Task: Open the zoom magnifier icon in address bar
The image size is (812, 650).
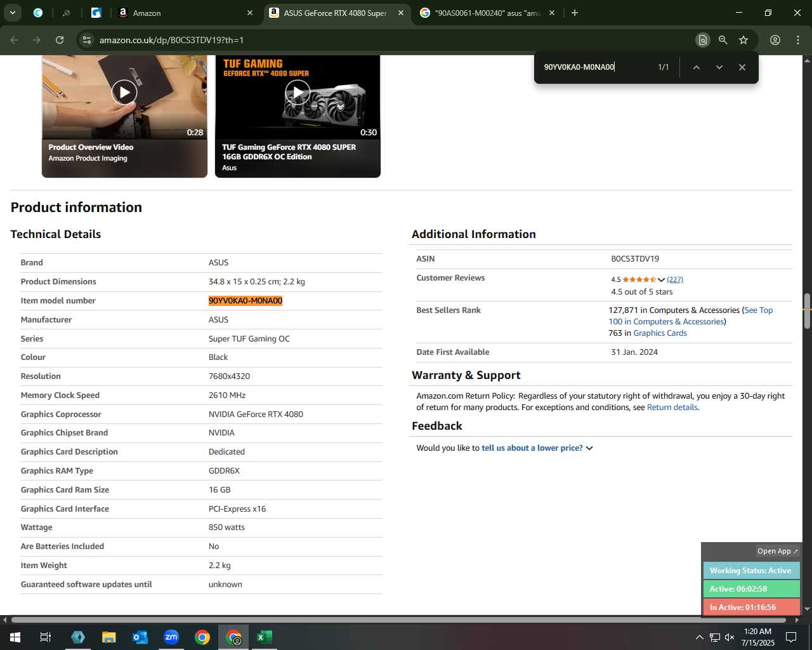Action: (723, 40)
